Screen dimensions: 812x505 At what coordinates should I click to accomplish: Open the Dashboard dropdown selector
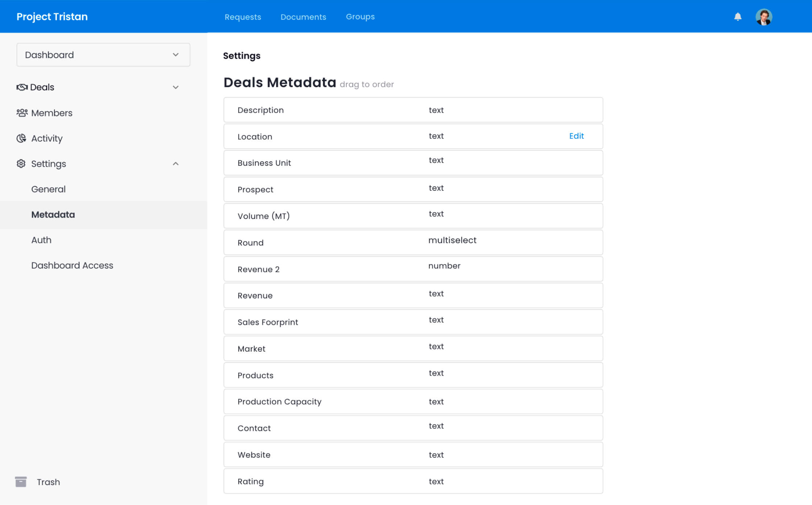(x=103, y=55)
